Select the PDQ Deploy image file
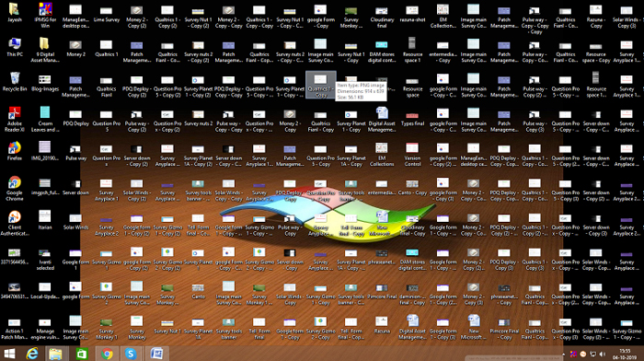Screen dimensions: 644x361 [x=76, y=118]
